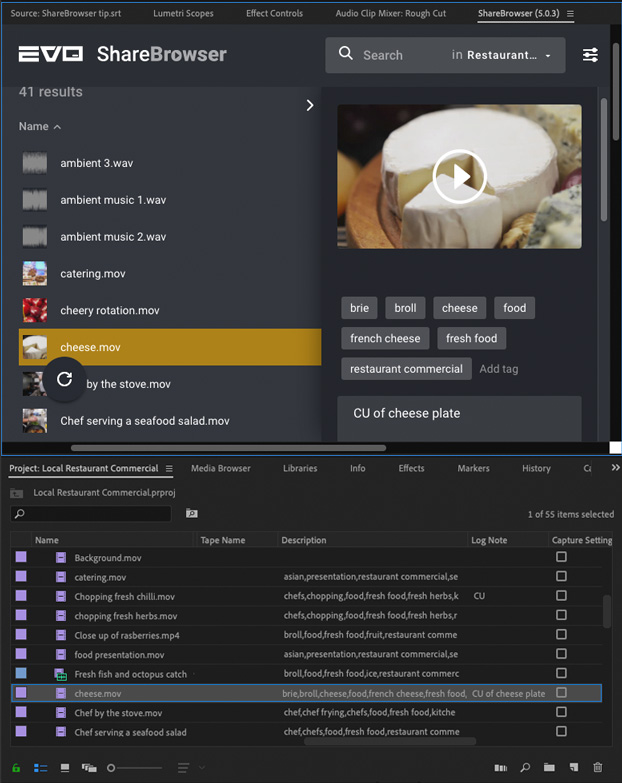Viewport: 622px width, 783px height.
Task: Switch Project panel to Icon View
Action: point(65,768)
